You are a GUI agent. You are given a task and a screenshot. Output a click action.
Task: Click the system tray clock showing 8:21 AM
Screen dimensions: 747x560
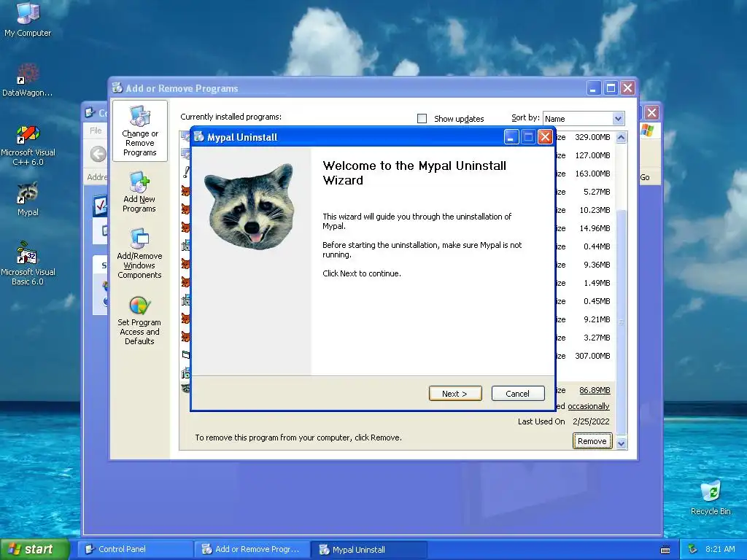[x=720, y=549]
